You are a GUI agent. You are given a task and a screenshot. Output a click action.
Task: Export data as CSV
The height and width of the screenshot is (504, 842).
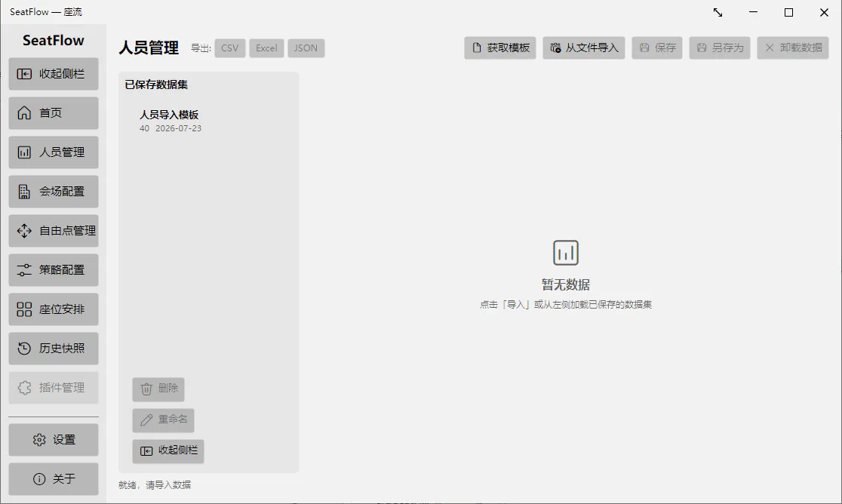click(230, 48)
